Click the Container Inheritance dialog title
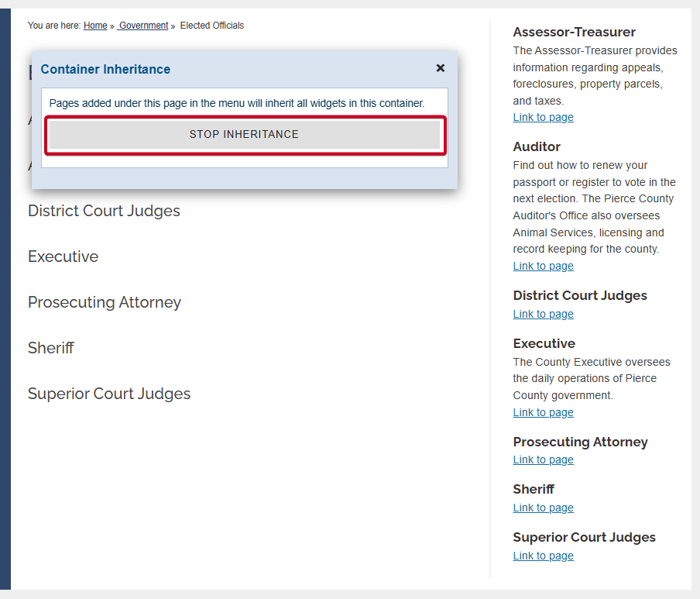Viewport: 700px width, 599px height. click(x=105, y=69)
